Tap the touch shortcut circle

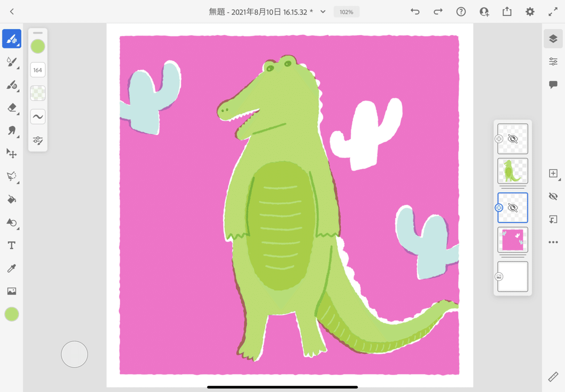click(x=74, y=354)
